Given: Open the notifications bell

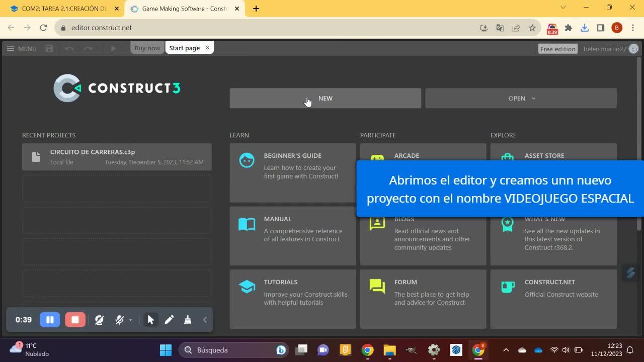Looking at the screenshot, I should (x=630, y=350).
